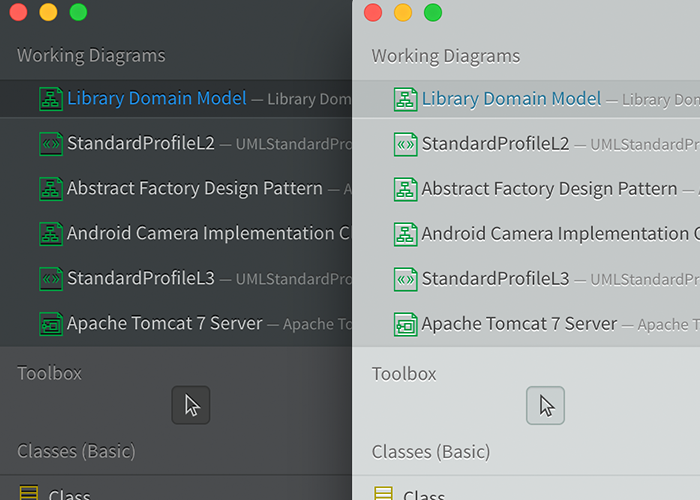Image resolution: width=700 pixels, height=500 pixels.
Task: Click Working Diagrams header in dark panel
Action: (x=91, y=56)
